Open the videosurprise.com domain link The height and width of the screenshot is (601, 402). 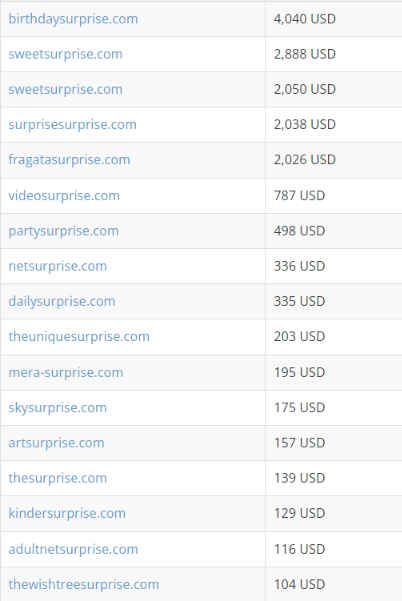coord(64,195)
